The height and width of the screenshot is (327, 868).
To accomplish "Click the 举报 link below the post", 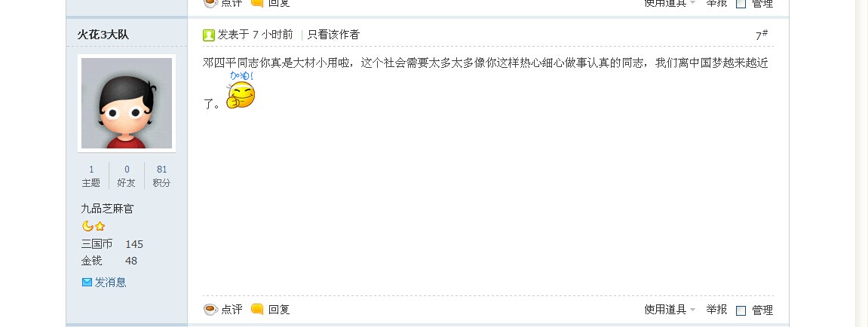I will tap(716, 310).
